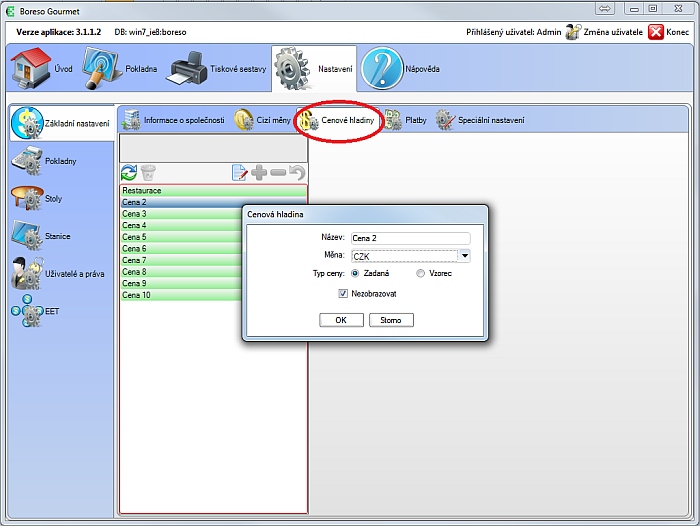Open the Speciální nastavení tab
This screenshot has width=700, height=526.
(480, 120)
